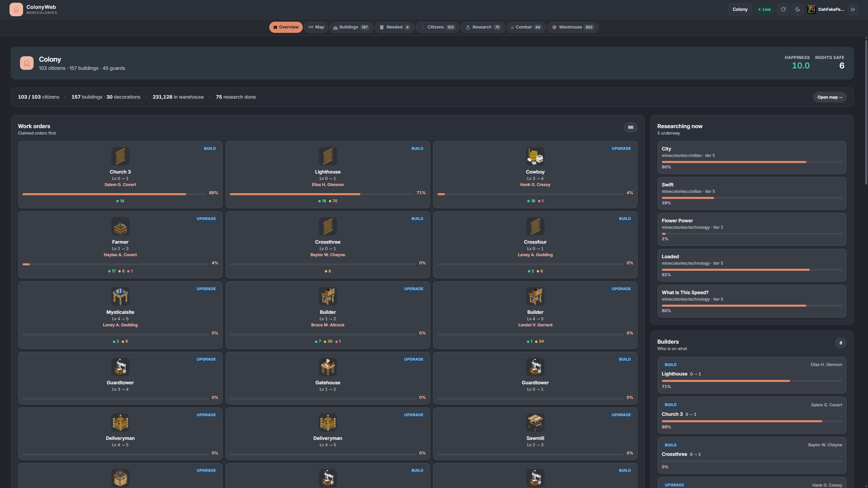The height and width of the screenshot is (488, 868).
Task: Open the Combat tab
Action: pyautogui.click(x=526, y=27)
